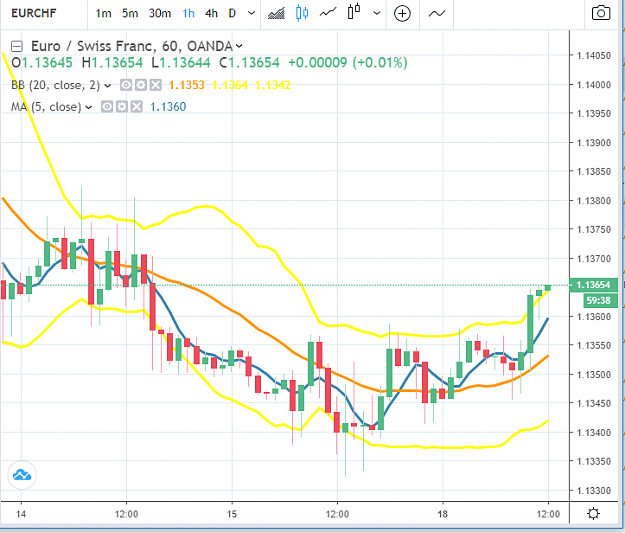Select the D daily timeframe
This screenshot has height=533, width=625.
coord(232,14)
